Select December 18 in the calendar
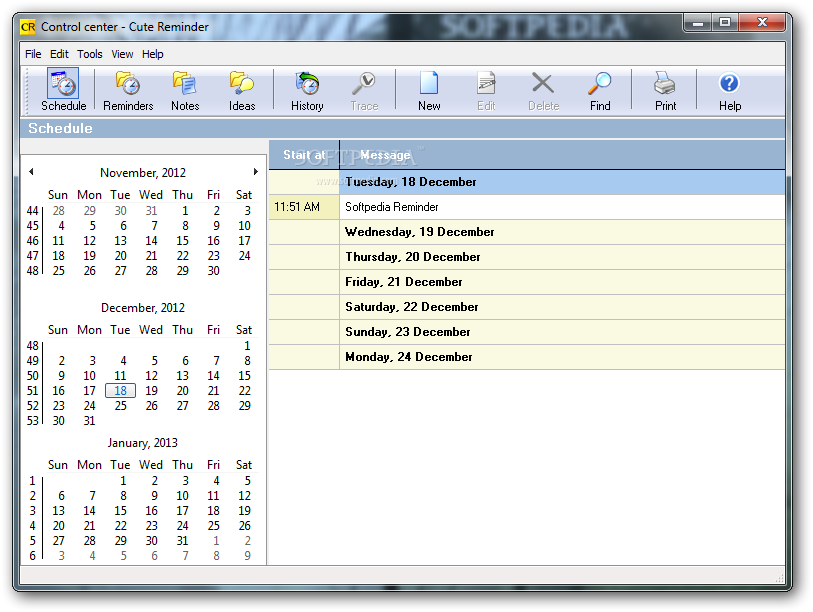Image resolution: width=813 pixels, height=612 pixels. coord(120,391)
